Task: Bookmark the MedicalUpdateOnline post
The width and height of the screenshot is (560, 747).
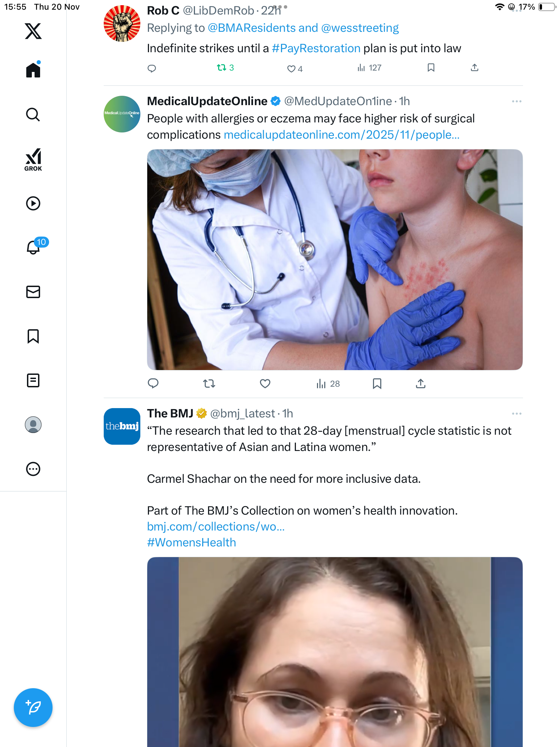Action: coord(377,384)
